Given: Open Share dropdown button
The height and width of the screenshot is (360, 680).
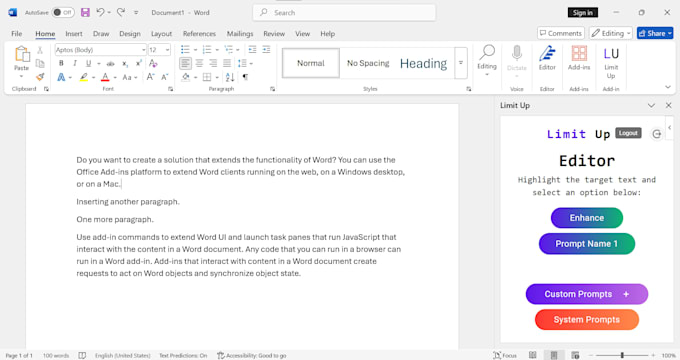Looking at the screenshot, I should point(655,33).
